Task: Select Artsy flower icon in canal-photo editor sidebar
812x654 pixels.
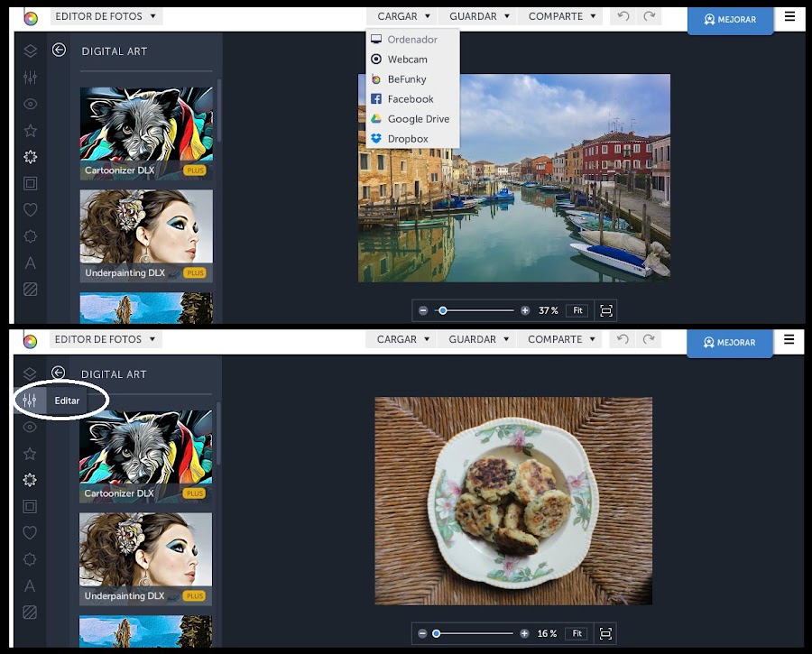Action: pyautogui.click(x=30, y=157)
